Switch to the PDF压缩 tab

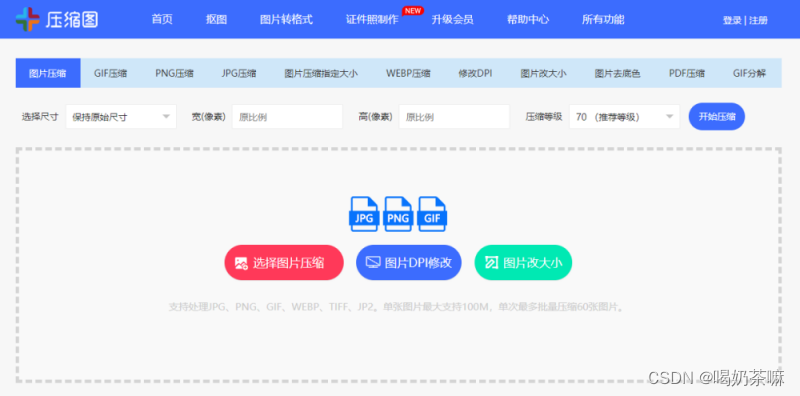pos(687,73)
